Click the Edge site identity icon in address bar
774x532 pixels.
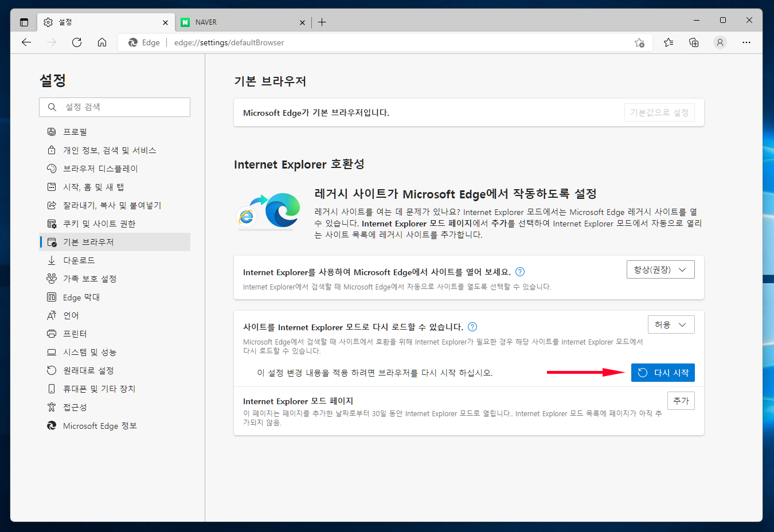point(133,42)
